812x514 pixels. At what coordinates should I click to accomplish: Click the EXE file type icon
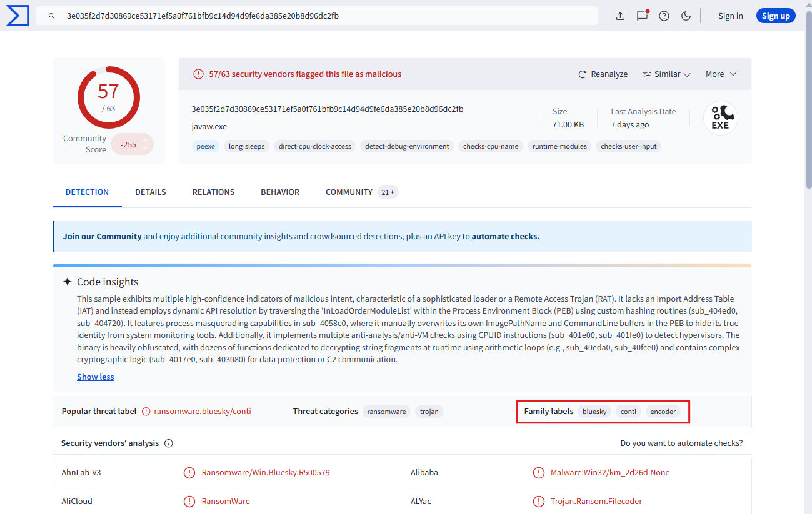pyautogui.click(x=720, y=118)
